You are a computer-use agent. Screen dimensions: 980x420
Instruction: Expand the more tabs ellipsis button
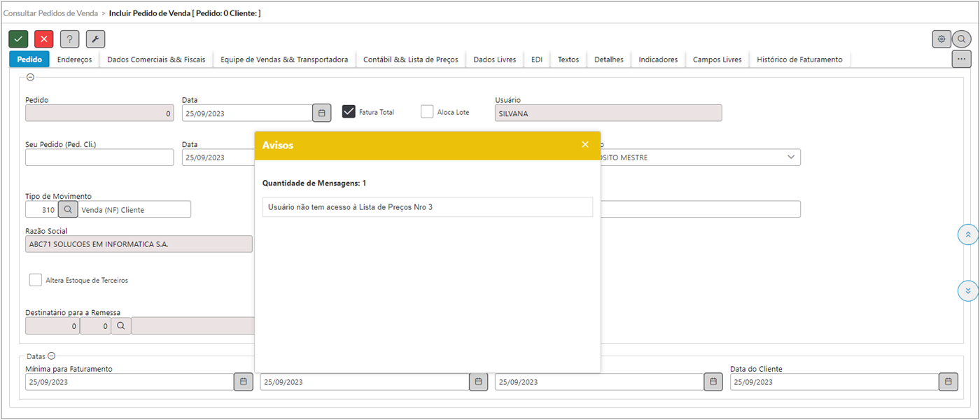pyautogui.click(x=961, y=59)
